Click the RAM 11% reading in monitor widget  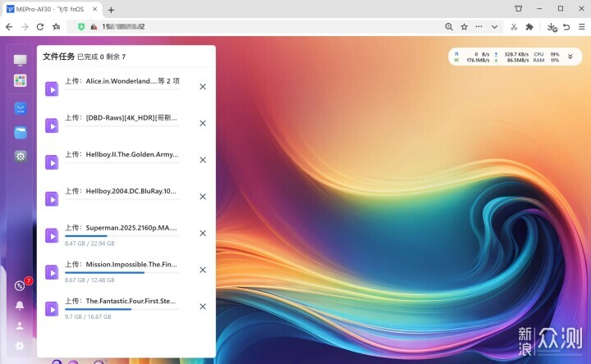[x=547, y=60]
